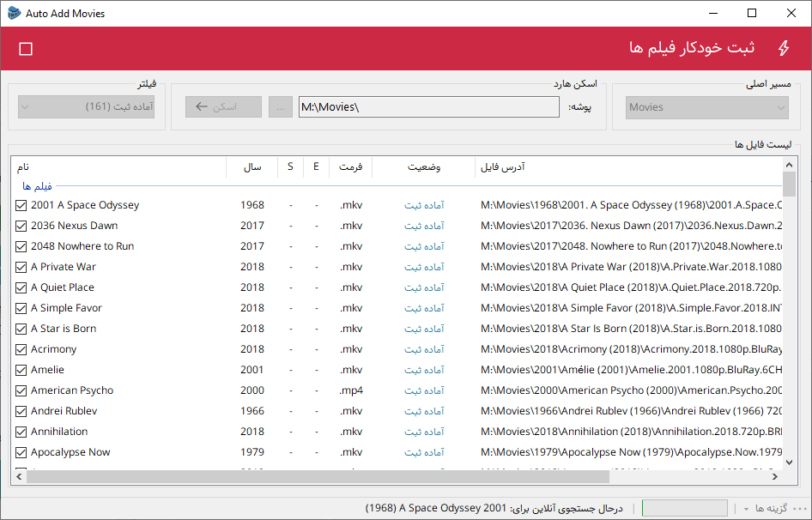Click the Apocalypse Now file path

631,452
